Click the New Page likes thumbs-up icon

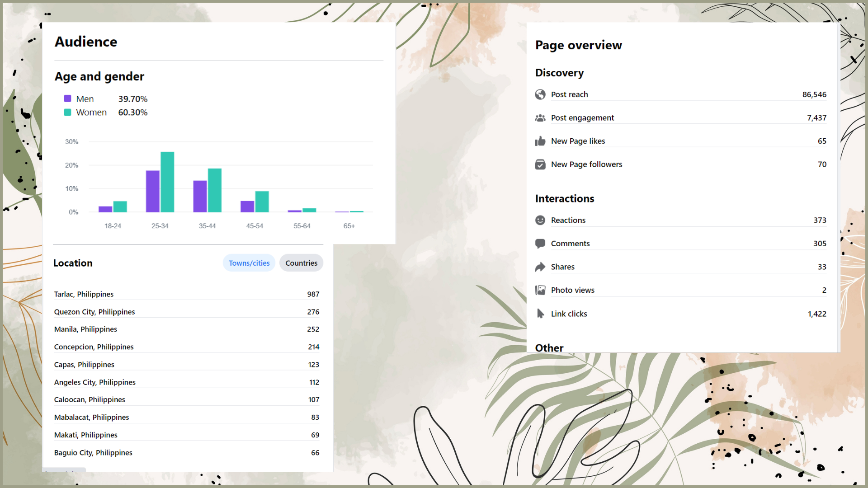pos(540,141)
